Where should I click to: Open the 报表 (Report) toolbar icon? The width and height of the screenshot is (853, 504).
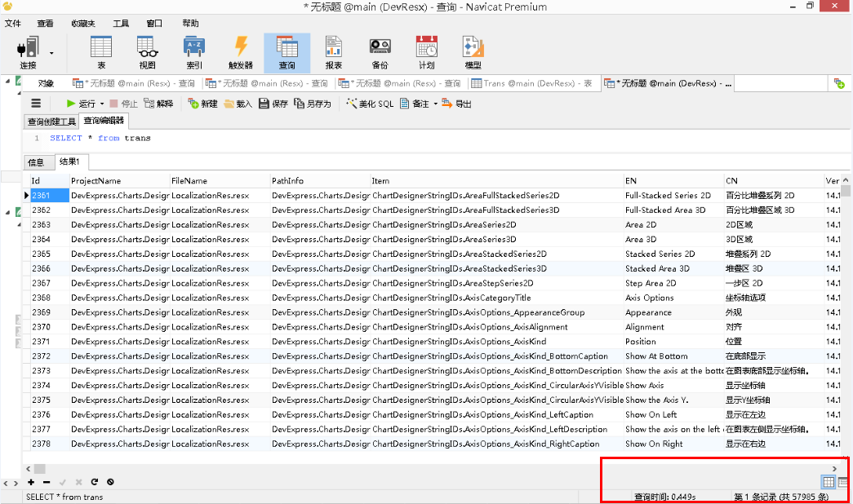334,47
